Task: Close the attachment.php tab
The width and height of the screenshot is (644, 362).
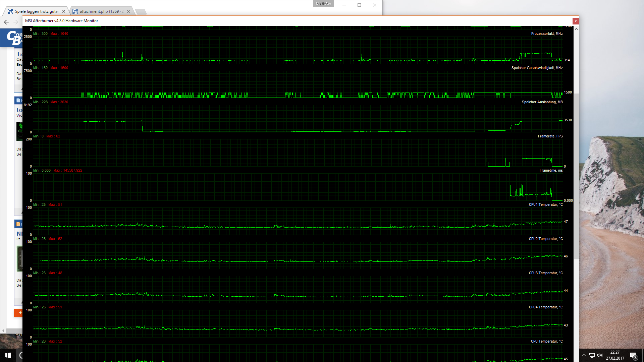Action: pos(128,11)
